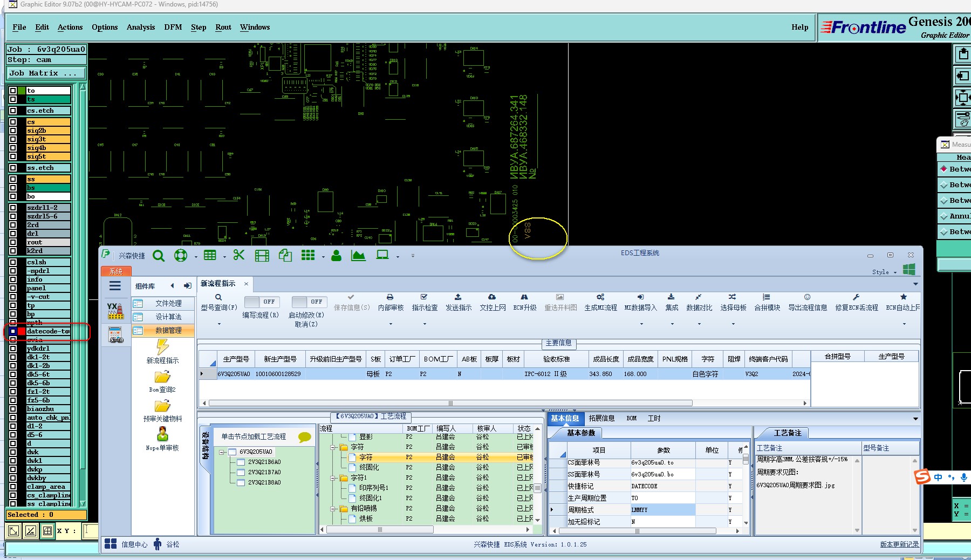971x560 pixels.
Task: Collapse the 6V3Q205UA0 tree node
Action: pyautogui.click(x=222, y=452)
